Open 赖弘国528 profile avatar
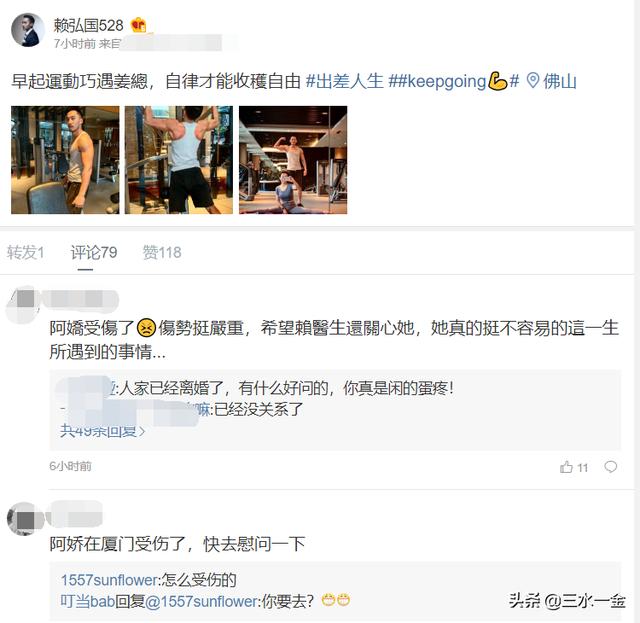Image resolution: width=640 pixels, height=623 pixels. [x=28, y=30]
